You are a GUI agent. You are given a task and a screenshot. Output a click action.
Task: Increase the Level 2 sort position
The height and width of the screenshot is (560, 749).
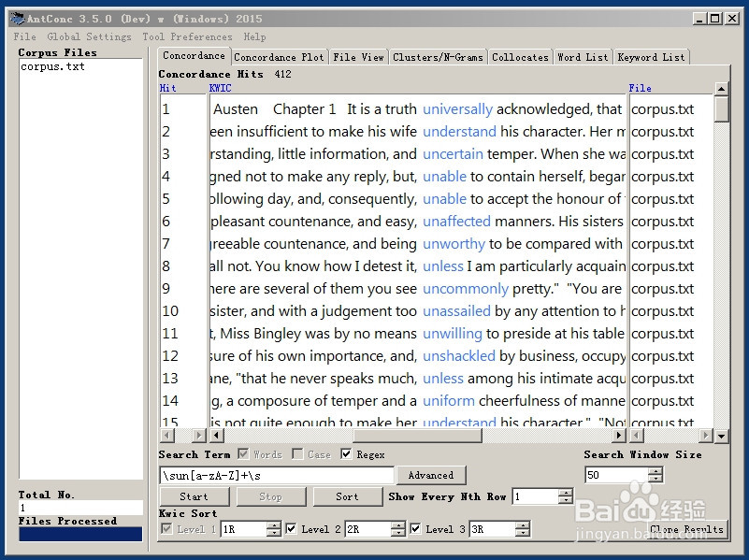point(398,525)
